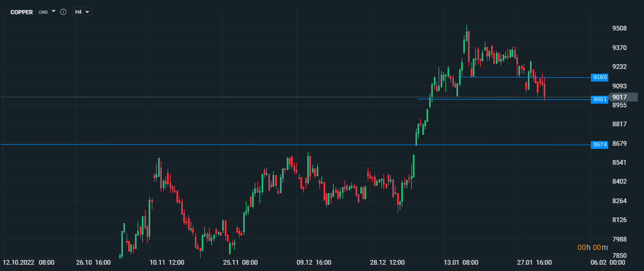Click the 09.12 16:00 time label
The width and height of the screenshot is (644, 271).
(x=314, y=262)
